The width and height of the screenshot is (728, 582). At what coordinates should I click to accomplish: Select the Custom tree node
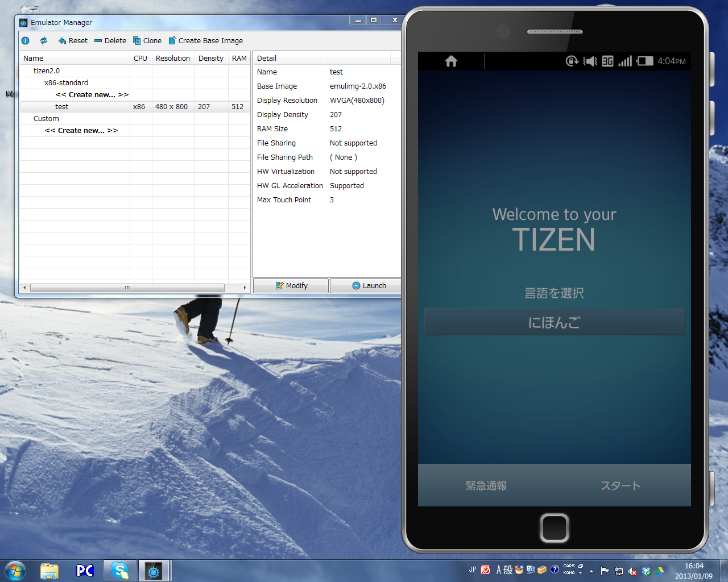[46, 118]
